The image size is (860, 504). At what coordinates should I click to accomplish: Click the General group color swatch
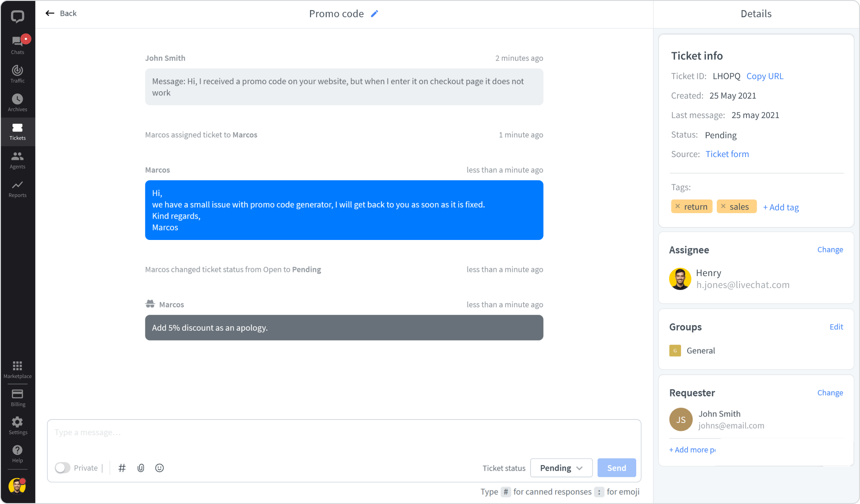pos(675,351)
